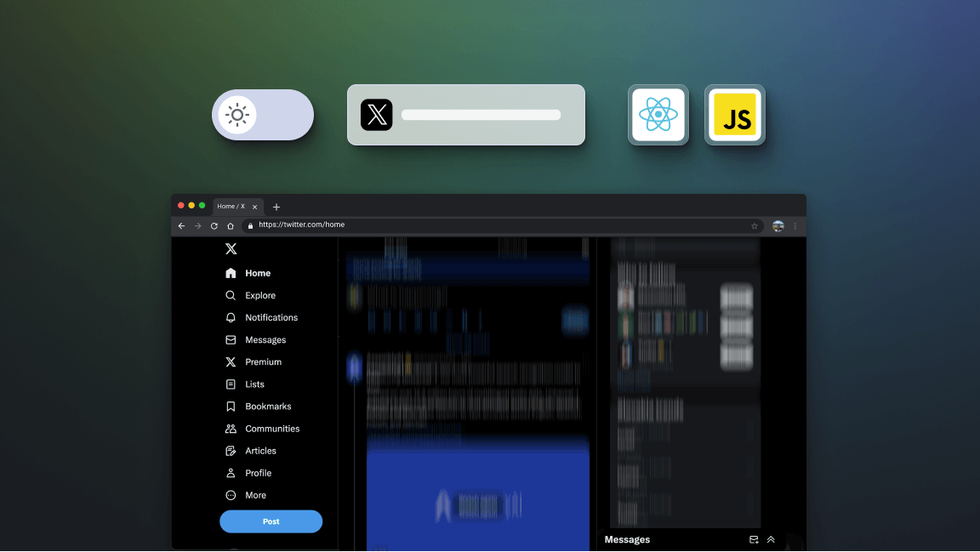980x552 pixels.
Task: Click the Premium X icon
Action: click(x=231, y=362)
